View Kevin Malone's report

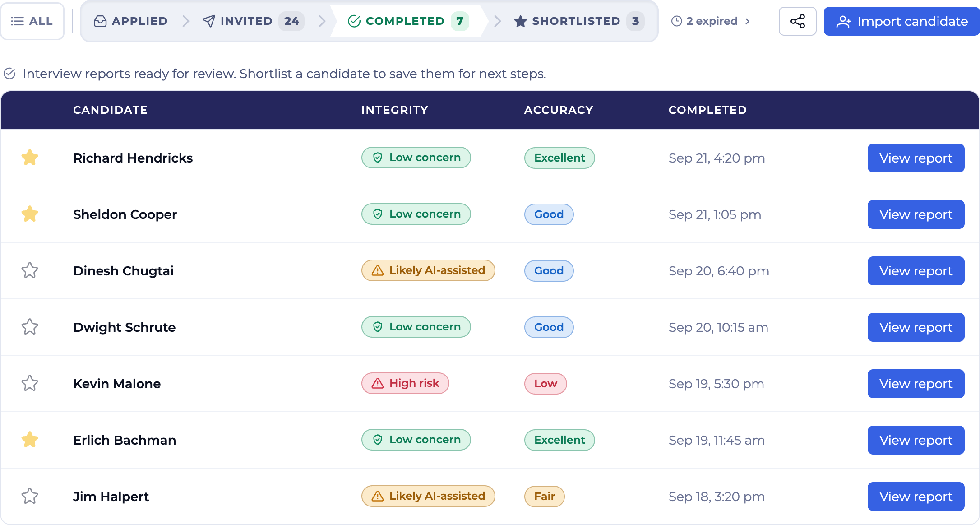tap(916, 384)
